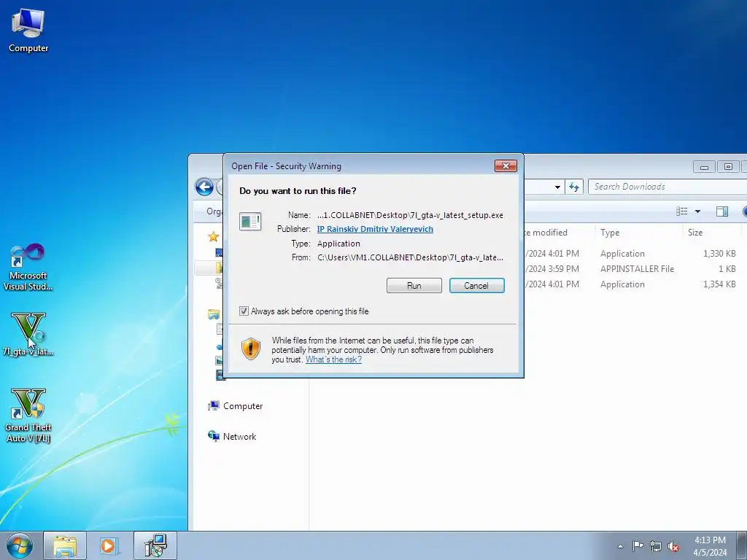The image size is (747, 560).
Task: Cancel the security warning dialog
Action: coord(476,286)
